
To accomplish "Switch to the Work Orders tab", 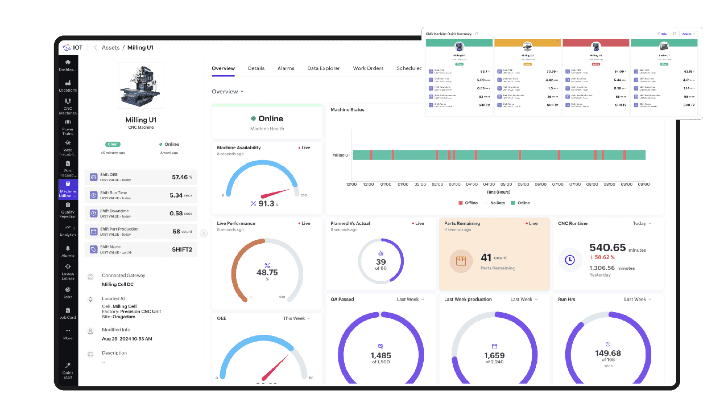I will pos(368,68).
